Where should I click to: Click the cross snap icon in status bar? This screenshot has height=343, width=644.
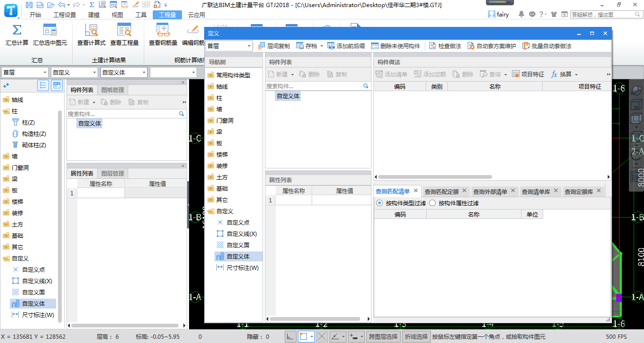coord(322,336)
